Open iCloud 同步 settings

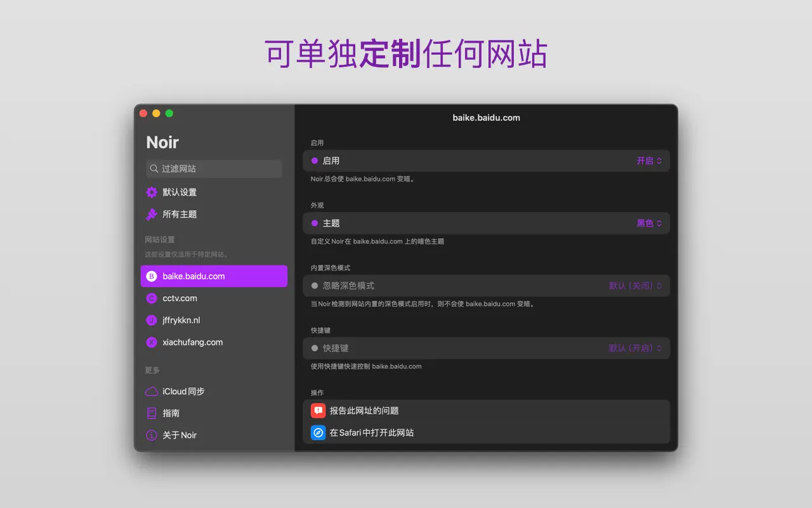pyautogui.click(x=214, y=391)
